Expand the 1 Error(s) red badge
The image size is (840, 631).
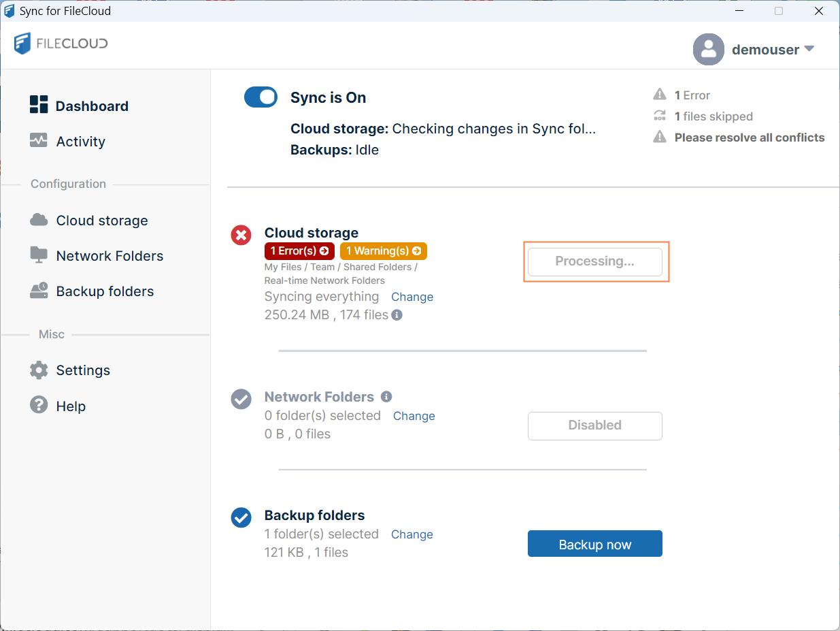click(x=299, y=251)
